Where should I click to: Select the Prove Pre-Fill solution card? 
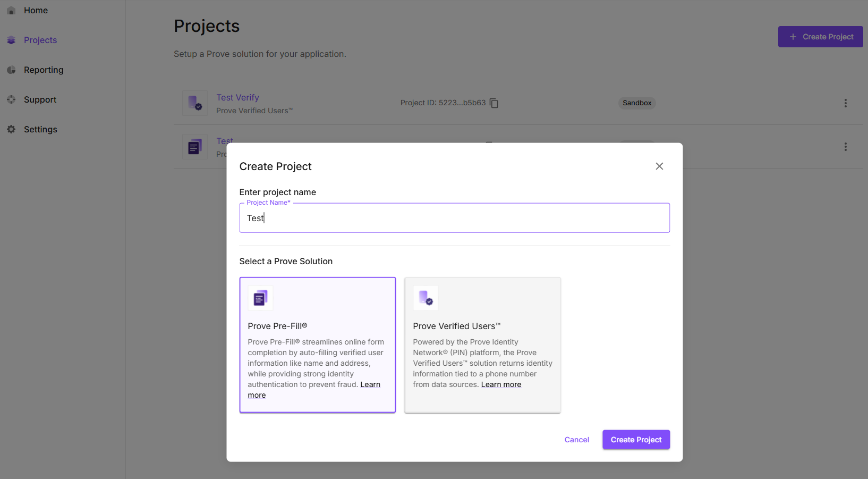point(318,344)
